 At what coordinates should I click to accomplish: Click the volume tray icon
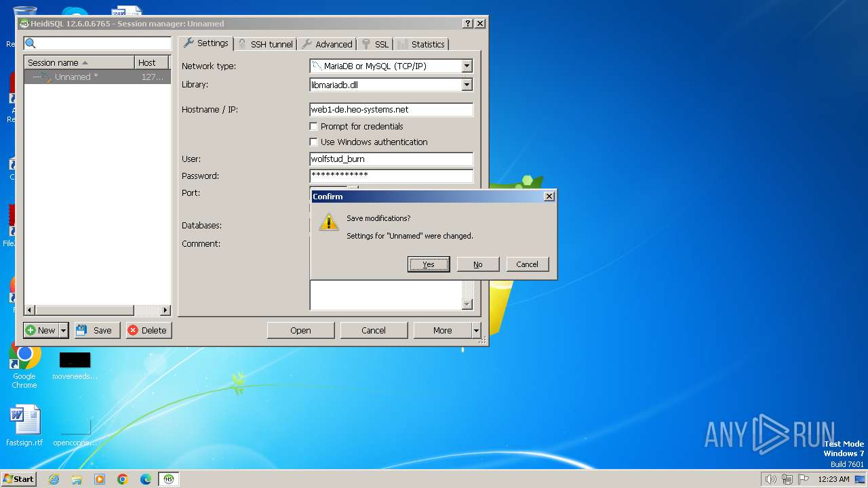point(771,479)
